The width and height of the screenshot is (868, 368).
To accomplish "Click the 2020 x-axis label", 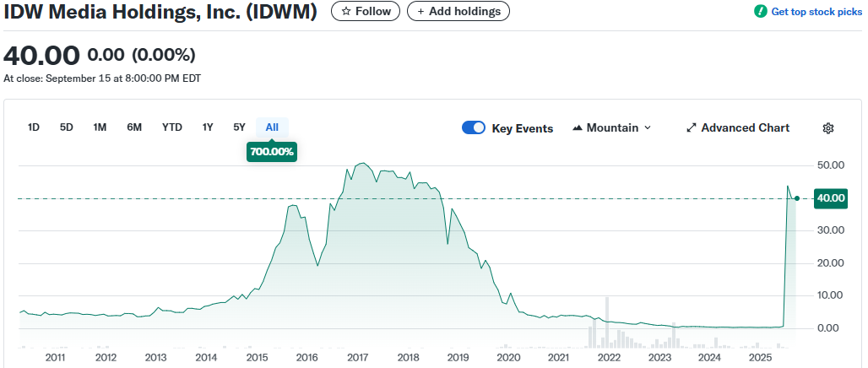I will pos(509,358).
